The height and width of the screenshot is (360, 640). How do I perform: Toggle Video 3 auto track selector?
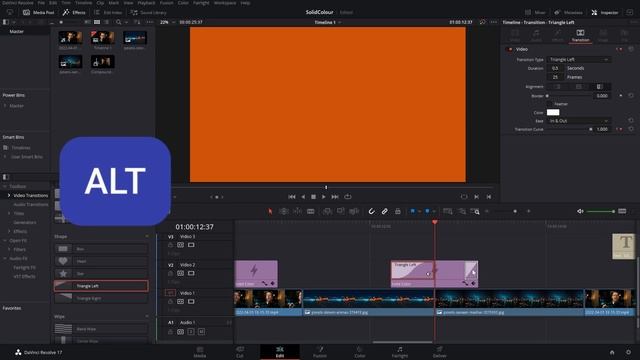[x=180, y=245]
